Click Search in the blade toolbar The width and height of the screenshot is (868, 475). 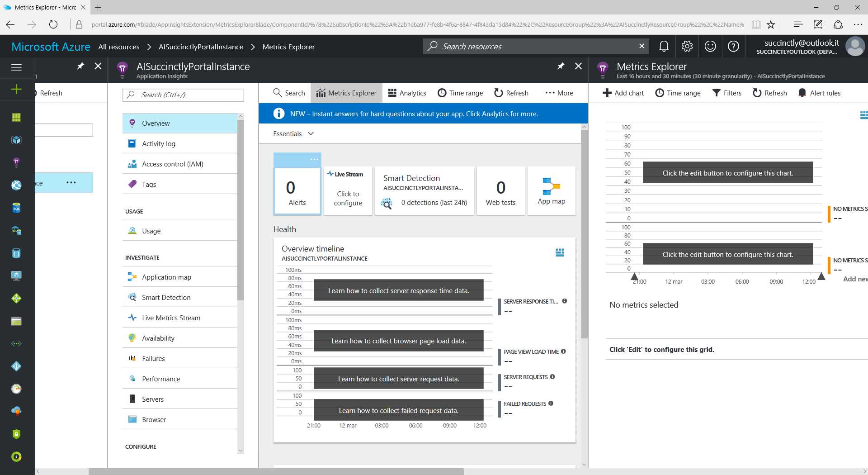click(x=289, y=93)
